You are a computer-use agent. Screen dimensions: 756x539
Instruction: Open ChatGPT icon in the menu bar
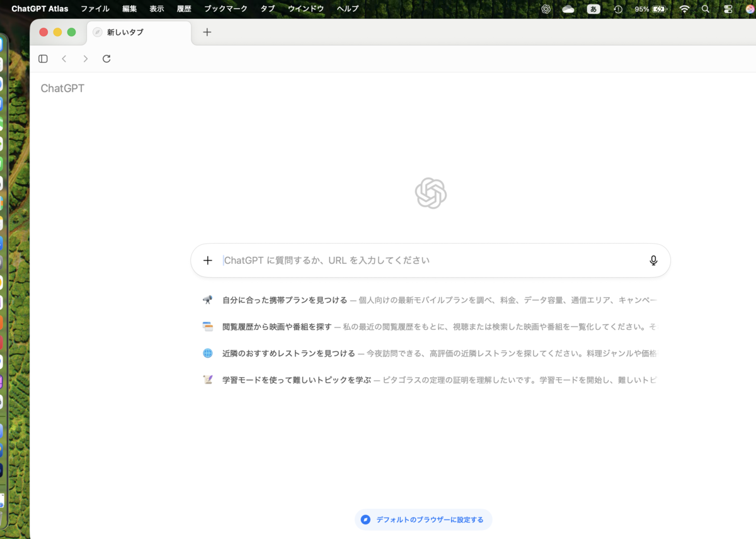(x=546, y=9)
